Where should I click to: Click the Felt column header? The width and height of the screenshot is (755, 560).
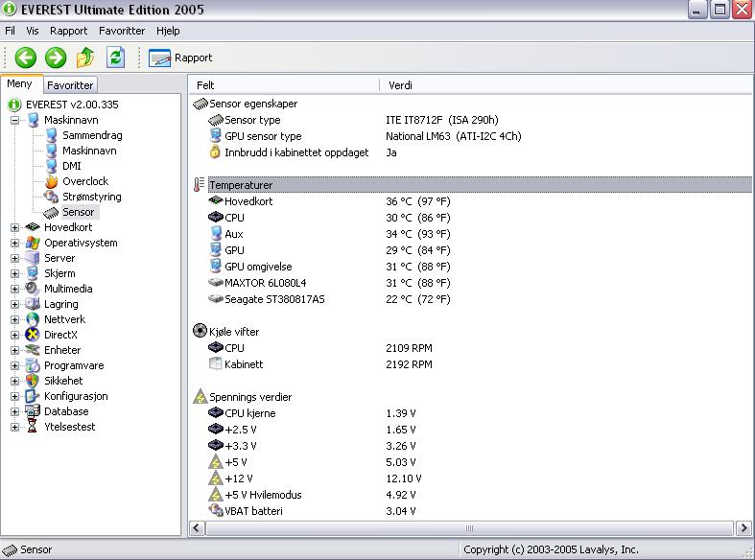click(x=284, y=85)
